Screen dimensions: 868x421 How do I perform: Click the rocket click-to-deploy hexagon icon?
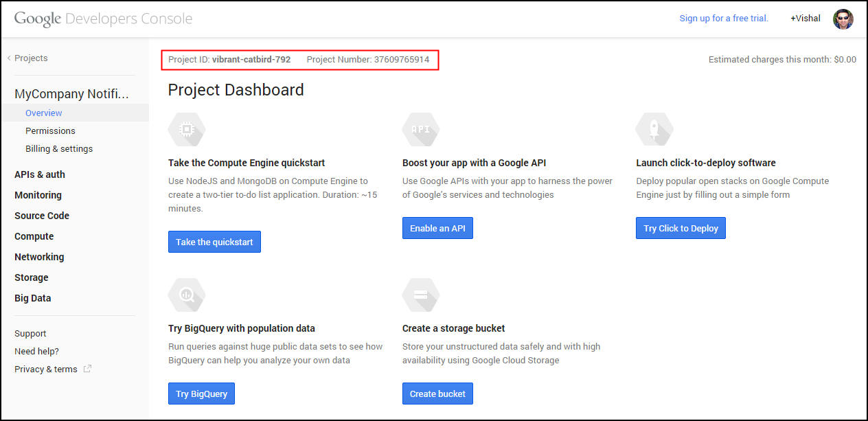tap(654, 129)
